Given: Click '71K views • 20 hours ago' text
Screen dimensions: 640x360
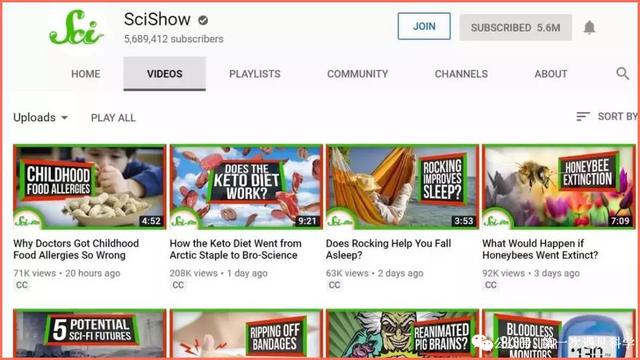Looking at the screenshot, I should [x=67, y=273].
